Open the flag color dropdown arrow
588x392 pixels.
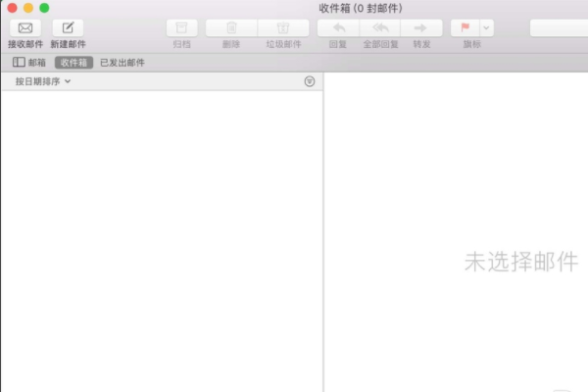(x=486, y=28)
